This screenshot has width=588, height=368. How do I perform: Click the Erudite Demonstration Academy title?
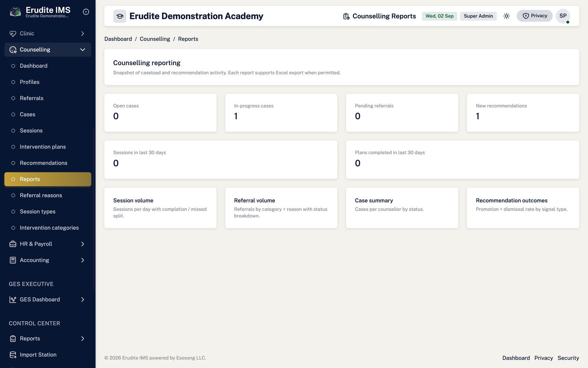[x=196, y=16]
